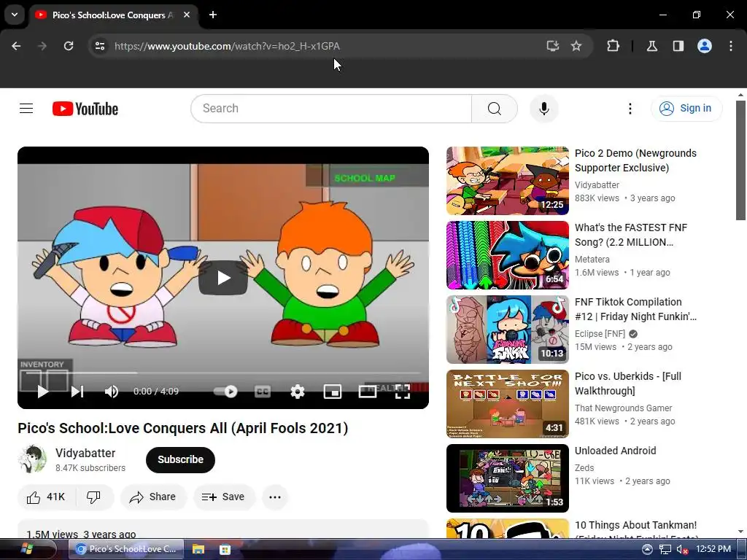Image resolution: width=747 pixels, height=560 pixels.
Task: Show hidden system tray icons
Action: point(647,549)
